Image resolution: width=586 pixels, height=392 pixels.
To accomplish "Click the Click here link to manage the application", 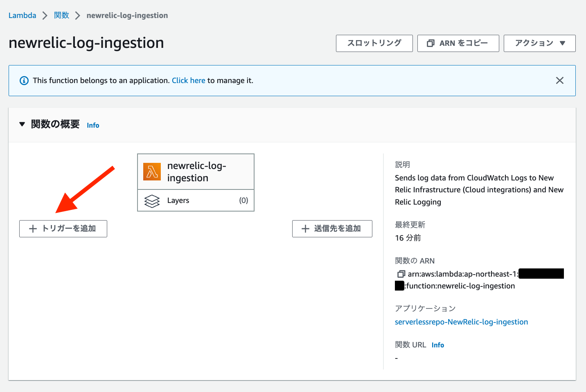I will [188, 80].
